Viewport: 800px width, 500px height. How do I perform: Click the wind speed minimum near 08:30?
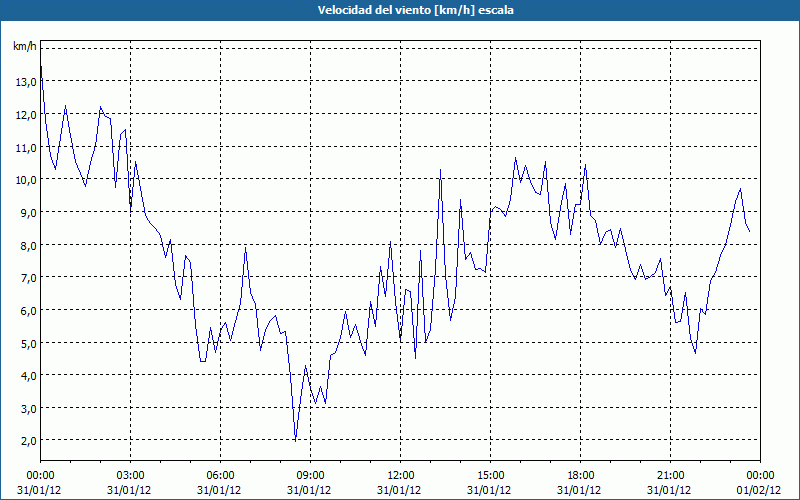[x=295, y=441]
